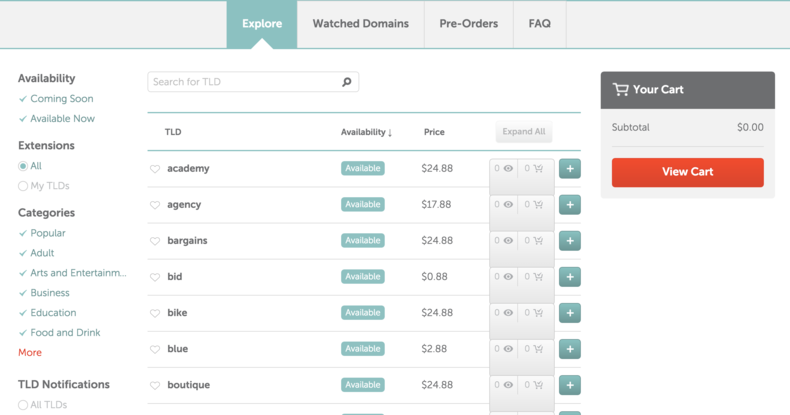Switch to the Pre-Orders tab

tap(469, 24)
